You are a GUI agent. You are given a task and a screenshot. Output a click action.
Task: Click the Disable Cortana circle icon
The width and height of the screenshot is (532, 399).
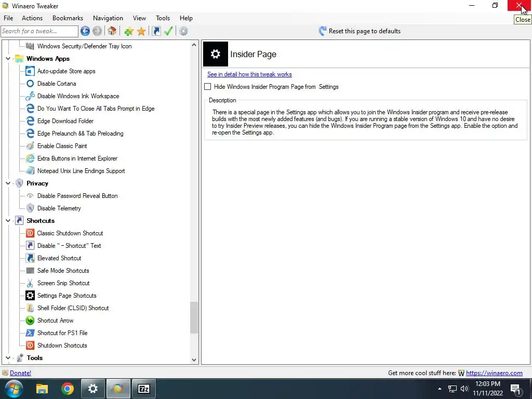30,84
